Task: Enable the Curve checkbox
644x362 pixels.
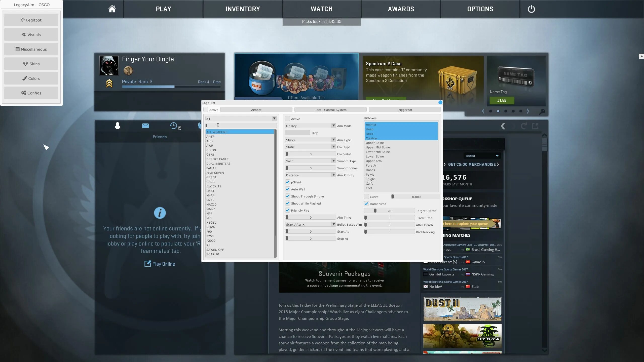Action: click(366, 197)
